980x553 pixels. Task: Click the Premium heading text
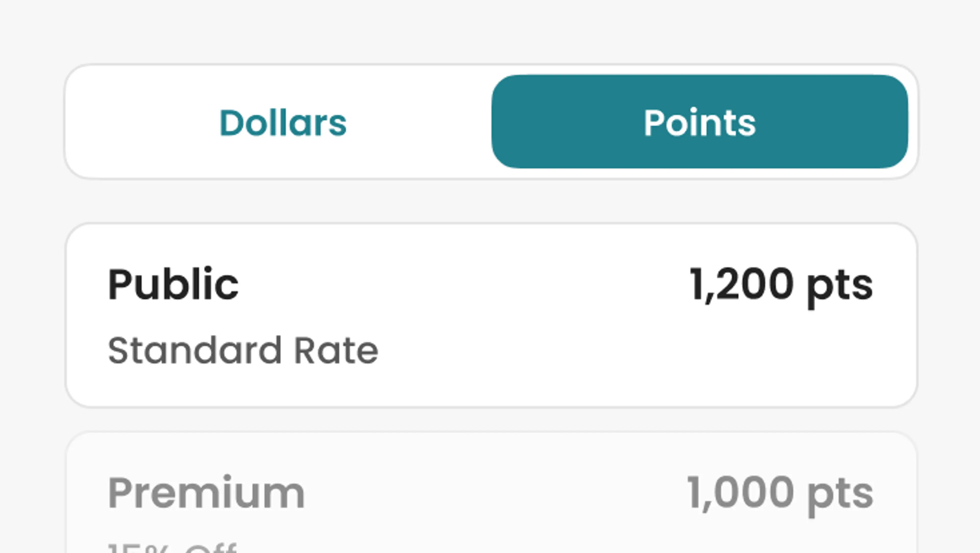click(x=206, y=493)
